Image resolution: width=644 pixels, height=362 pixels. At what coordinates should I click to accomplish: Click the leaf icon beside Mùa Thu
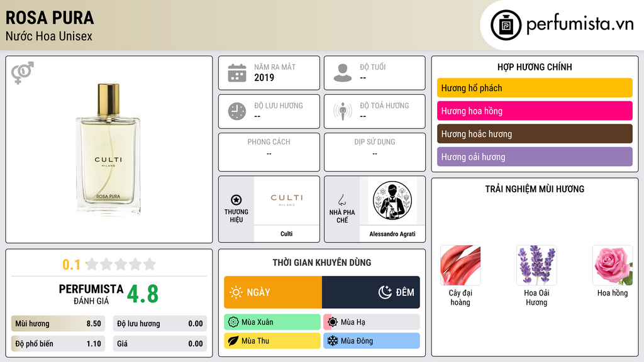233,341
